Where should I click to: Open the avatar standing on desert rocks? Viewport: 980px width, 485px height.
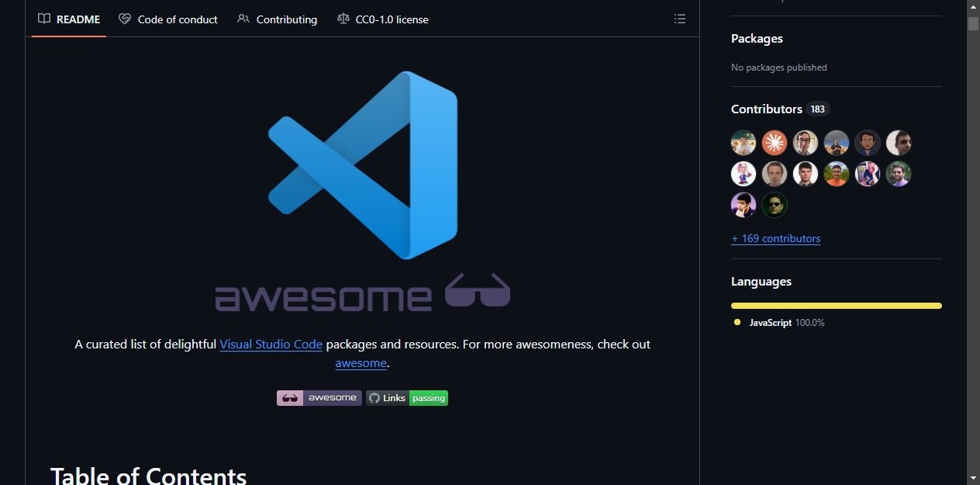837,143
